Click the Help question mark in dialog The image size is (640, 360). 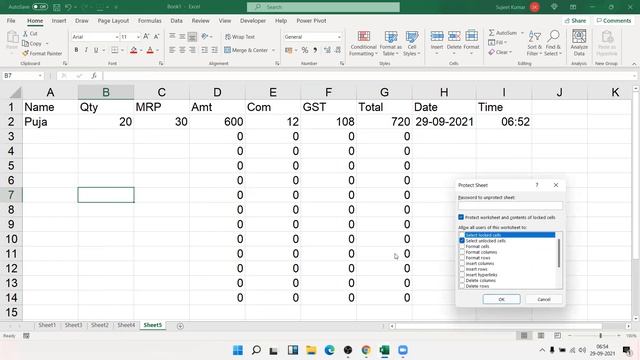537,185
